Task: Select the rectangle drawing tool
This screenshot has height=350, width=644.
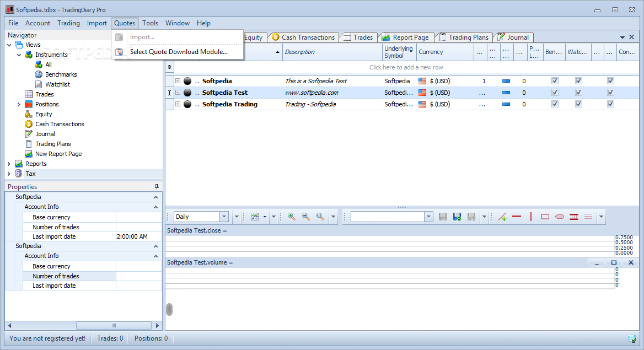Action: [x=545, y=217]
